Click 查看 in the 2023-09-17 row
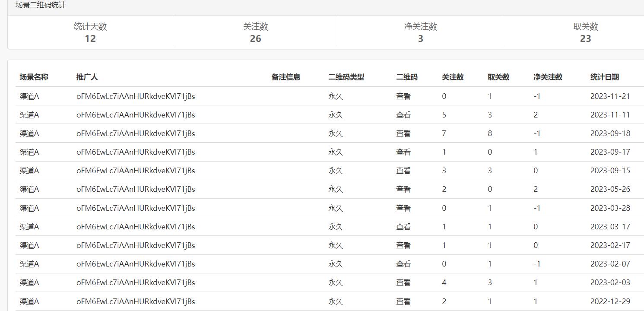The height and width of the screenshot is (311, 644). point(403,152)
